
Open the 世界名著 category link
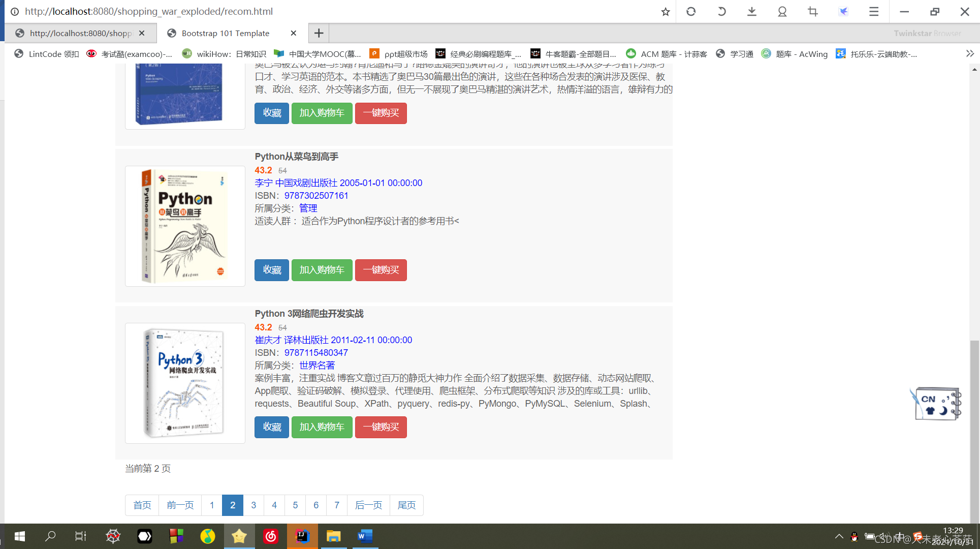point(317,365)
